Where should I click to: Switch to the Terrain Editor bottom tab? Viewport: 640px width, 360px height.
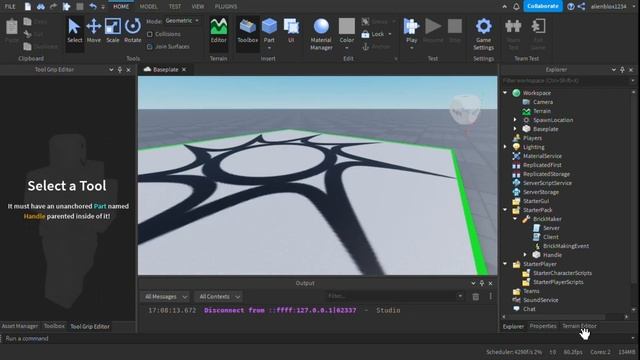point(579,326)
